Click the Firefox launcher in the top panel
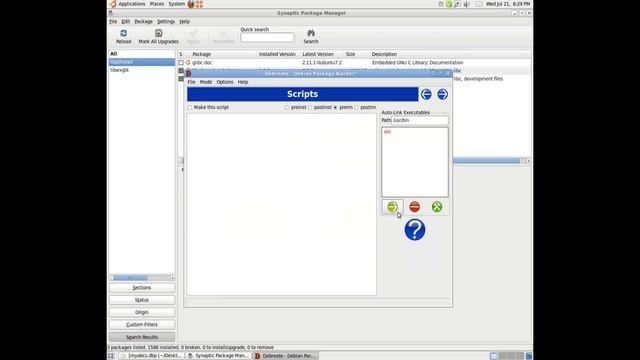Viewport: 640px width, 360px height. coord(191,4)
